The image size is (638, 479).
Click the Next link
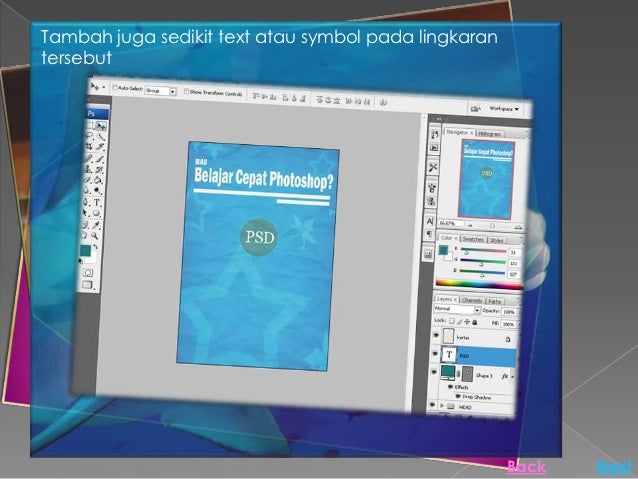click(x=614, y=467)
